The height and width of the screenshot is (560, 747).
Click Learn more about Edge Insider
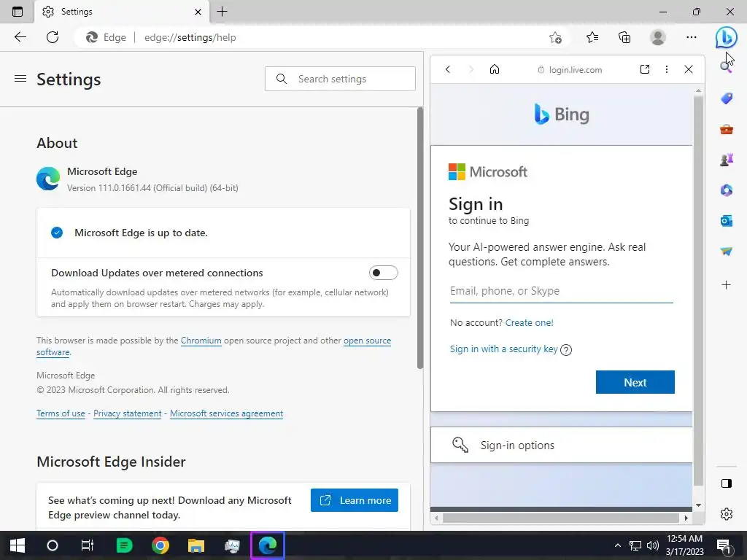point(355,500)
